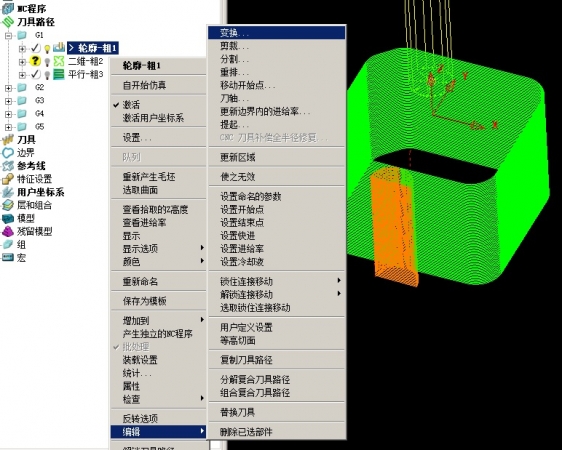The width and height of the screenshot is (562, 450).
Task: Click the 组 group icon
Action: tap(8, 245)
